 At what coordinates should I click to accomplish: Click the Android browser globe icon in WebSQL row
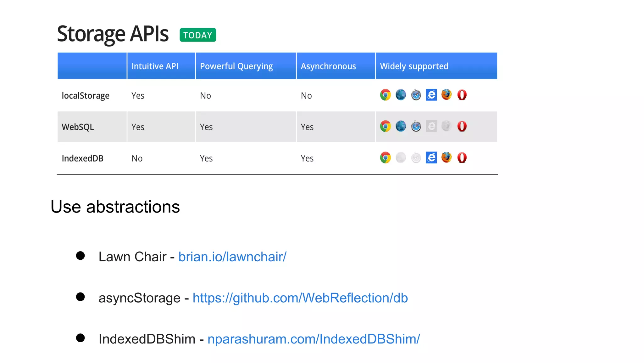(401, 126)
